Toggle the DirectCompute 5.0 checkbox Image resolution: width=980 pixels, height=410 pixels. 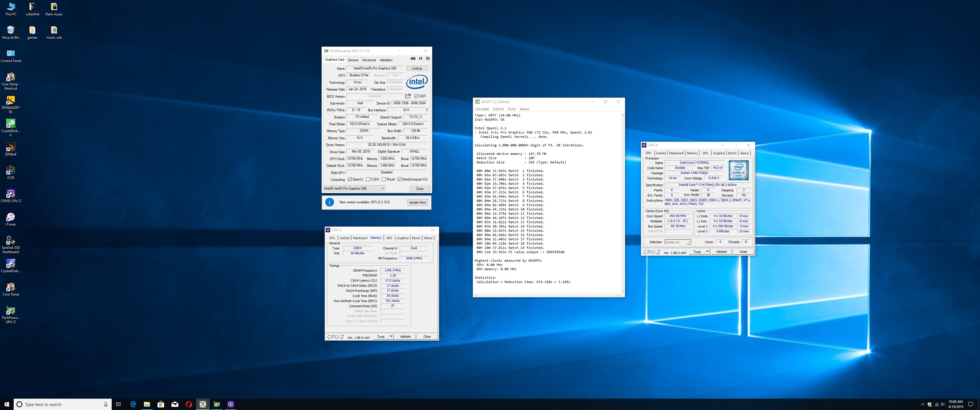pos(399,180)
